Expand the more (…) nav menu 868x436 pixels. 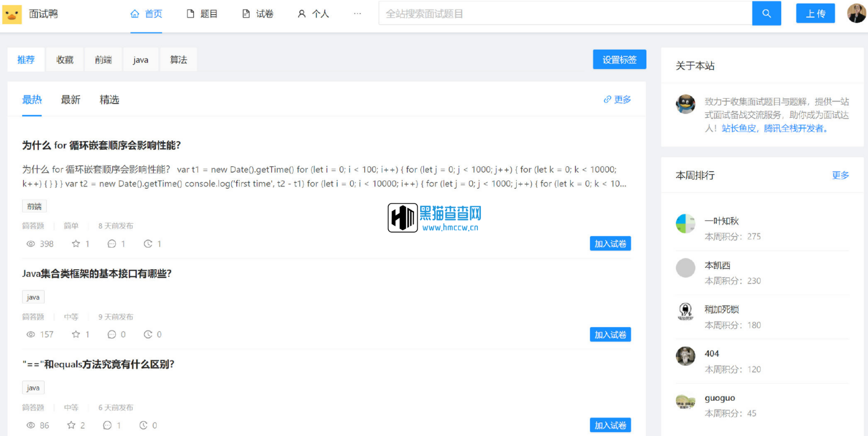357,14
